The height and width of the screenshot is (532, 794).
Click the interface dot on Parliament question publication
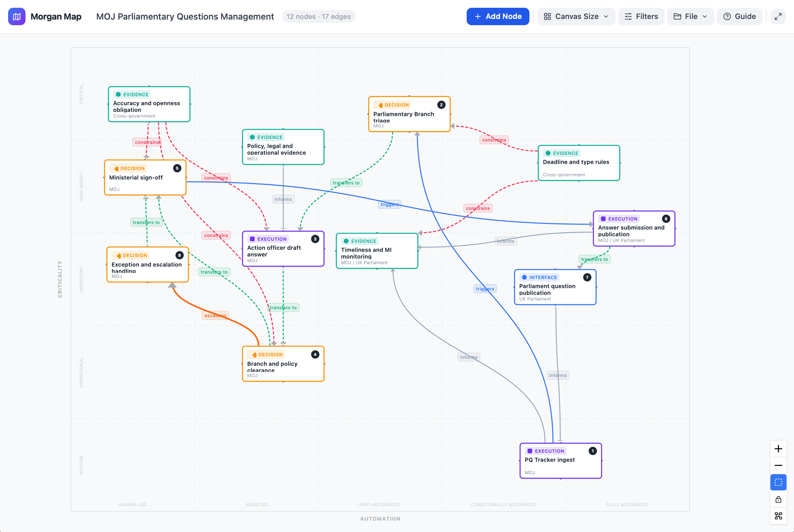[x=524, y=277]
